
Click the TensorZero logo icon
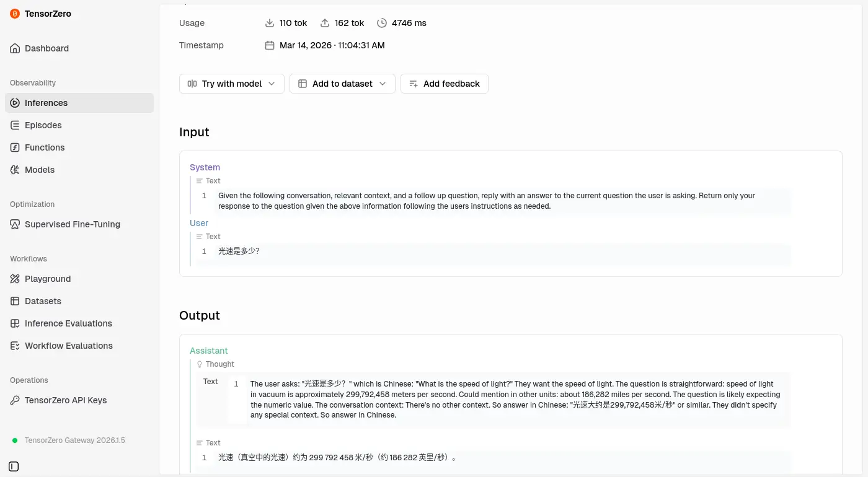pyautogui.click(x=15, y=14)
